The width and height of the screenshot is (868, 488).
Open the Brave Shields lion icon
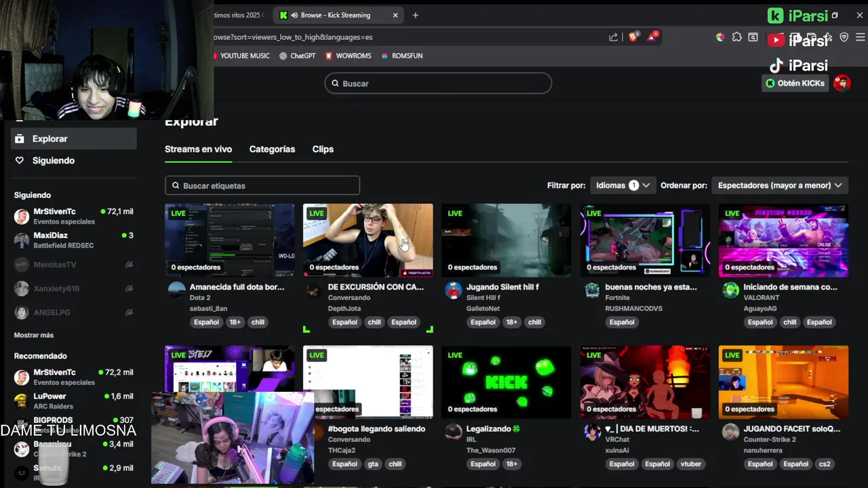tap(633, 37)
